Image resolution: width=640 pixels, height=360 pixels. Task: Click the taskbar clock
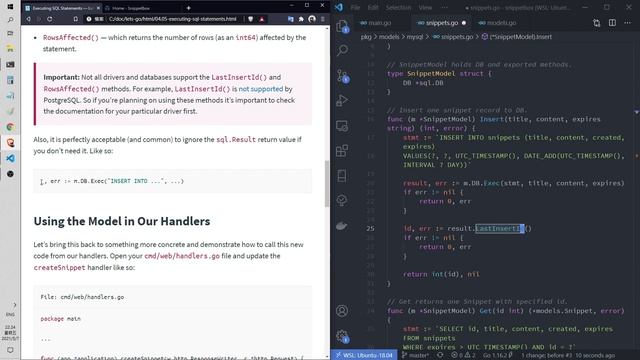point(10,333)
